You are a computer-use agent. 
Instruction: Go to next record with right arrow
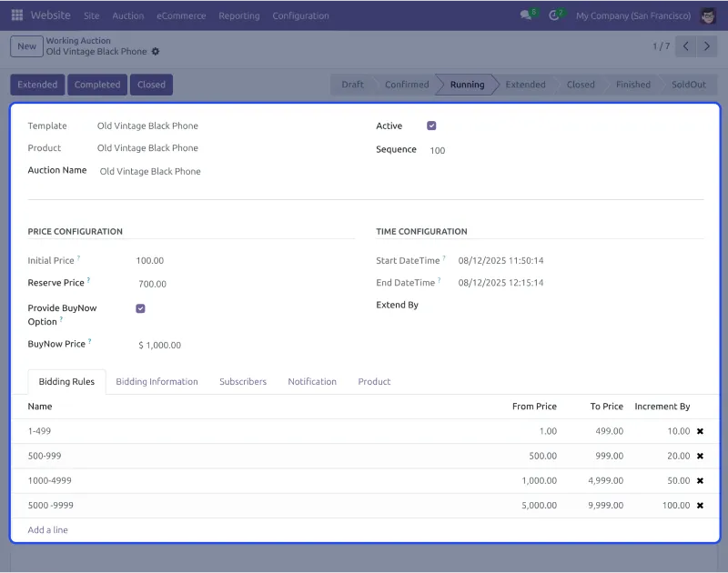[x=707, y=45]
